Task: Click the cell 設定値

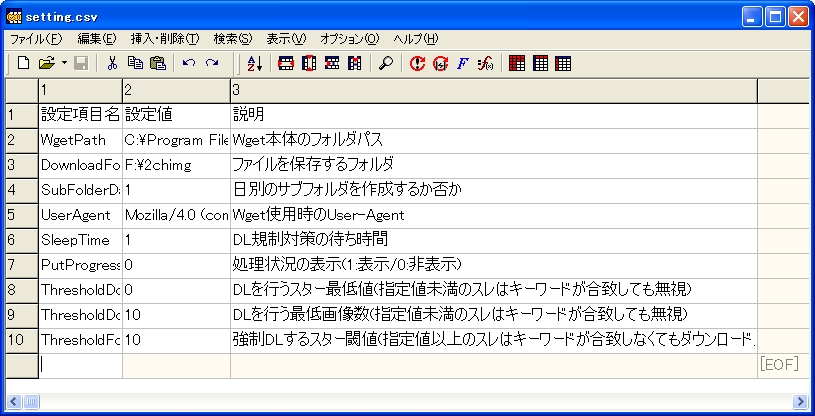Action: (176, 115)
